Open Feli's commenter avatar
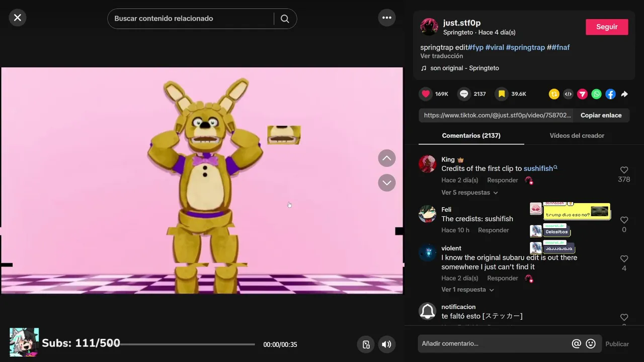The image size is (644, 362). point(428,214)
